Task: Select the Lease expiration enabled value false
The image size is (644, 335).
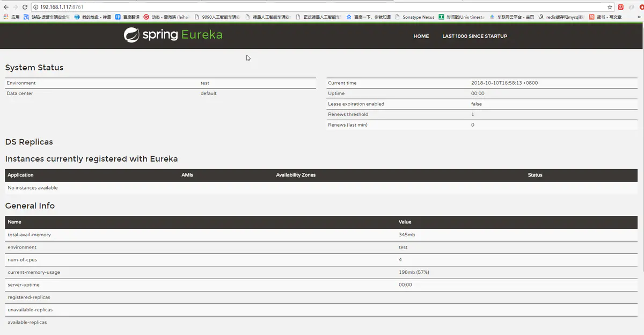Action: [477, 104]
